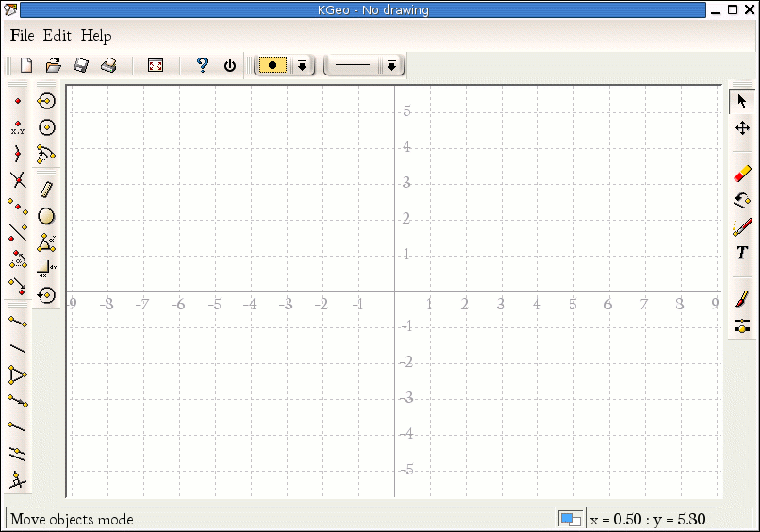
Task: Pick the move drawing crosshair tool
Action: (742, 127)
